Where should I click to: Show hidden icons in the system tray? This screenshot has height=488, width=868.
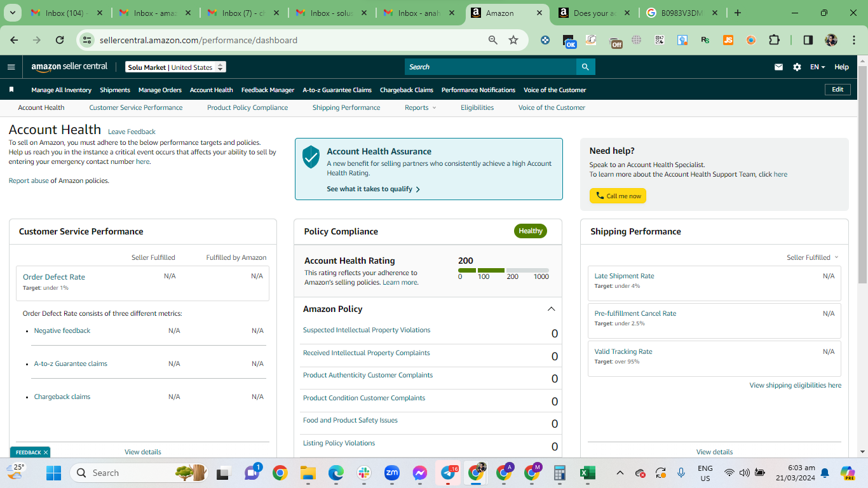pos(621,473)
